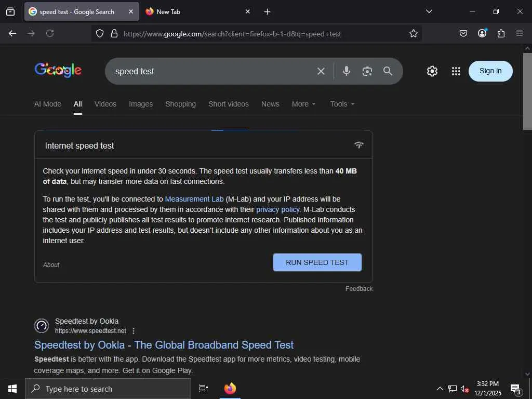532x399 pixels.
Task: Open Task View on taskbar
Action: click(x=204, y=389)
